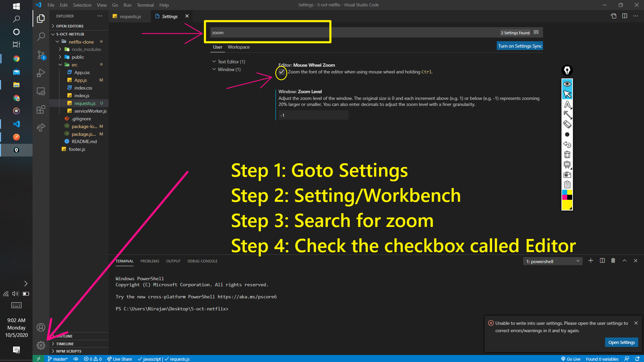Image resolution: width=644 pixels, height=362 pixels.
Task: Toggle the Settings filter icon
Action: 536,32
